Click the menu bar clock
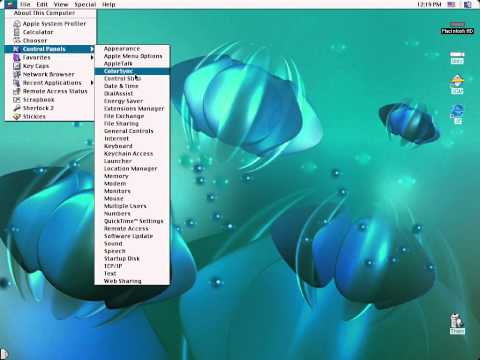 coord(429,4)
